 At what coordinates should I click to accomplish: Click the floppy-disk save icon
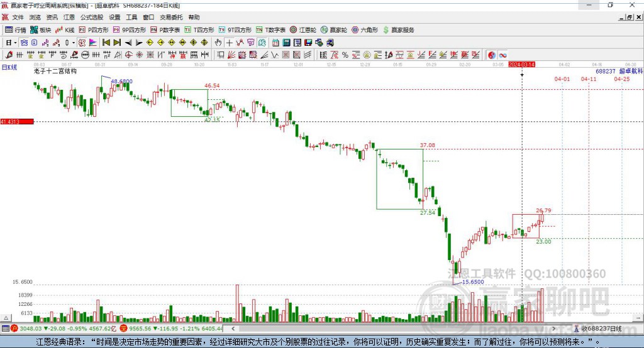click(x=308, y=43)
